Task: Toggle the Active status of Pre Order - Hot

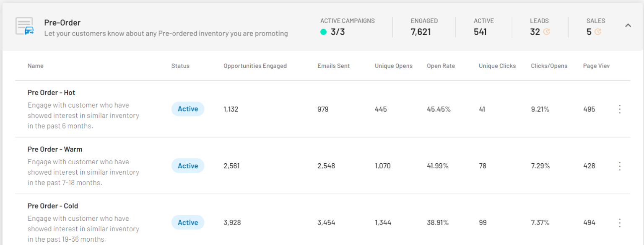Action: tap(187, 109)
